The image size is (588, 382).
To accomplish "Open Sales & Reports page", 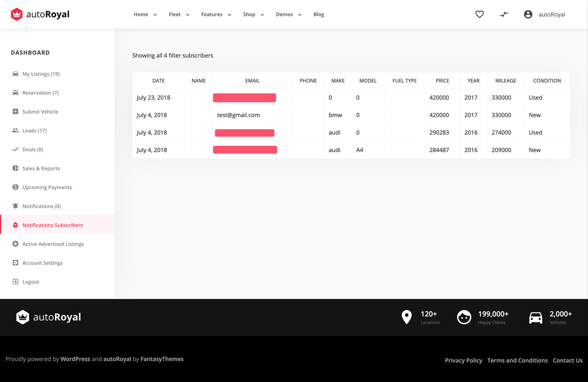I will pyautogui.click(x=41, y=168).
